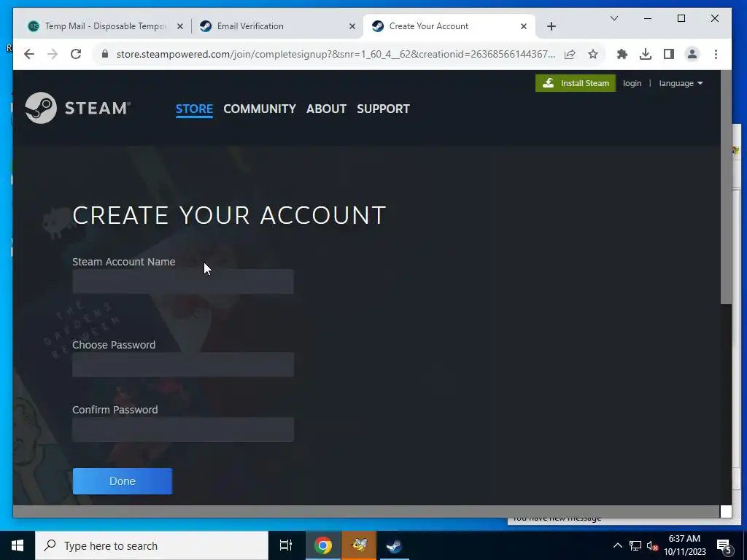Open the Chrome downloads icon
The height and width of the screenshot is (560, 747).
click(x=645, y=54)
